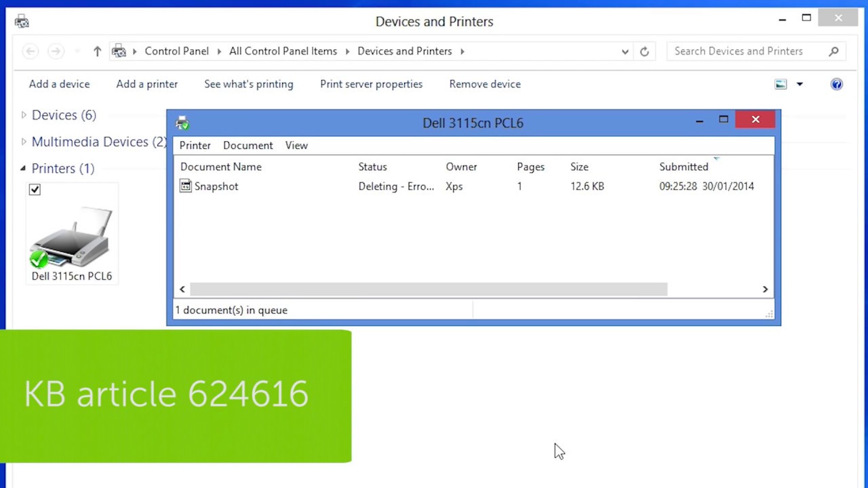
Task: Minimize the Dell 3115cn PCL6 queue window
Action: 699,121
